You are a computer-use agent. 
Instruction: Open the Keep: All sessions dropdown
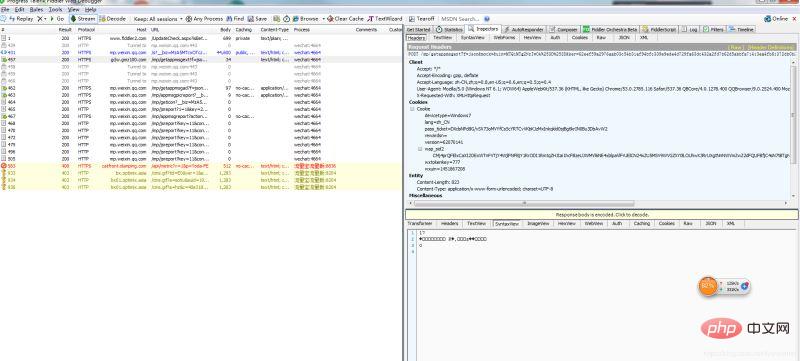158,19
